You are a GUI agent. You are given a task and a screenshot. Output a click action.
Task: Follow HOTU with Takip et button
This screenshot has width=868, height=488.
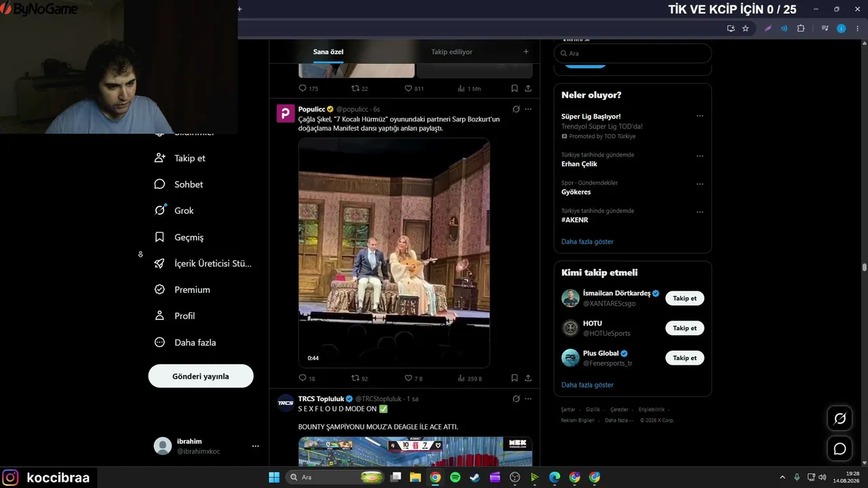[685, 328]
